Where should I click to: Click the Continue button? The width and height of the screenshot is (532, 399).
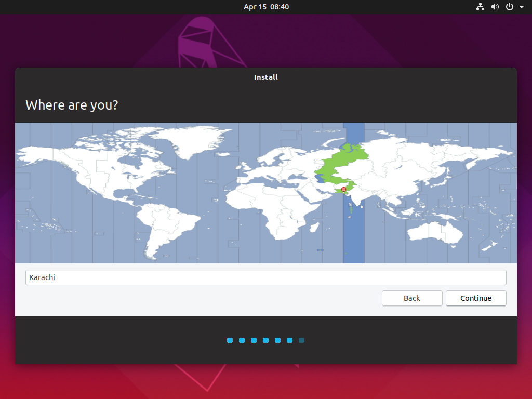click(476, 298)
